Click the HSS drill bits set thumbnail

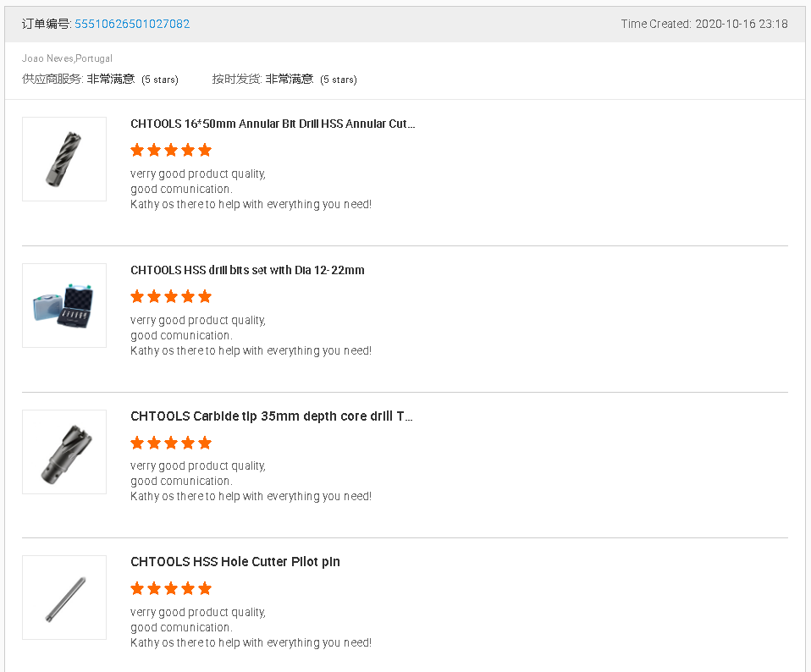(x=64, y=306)
